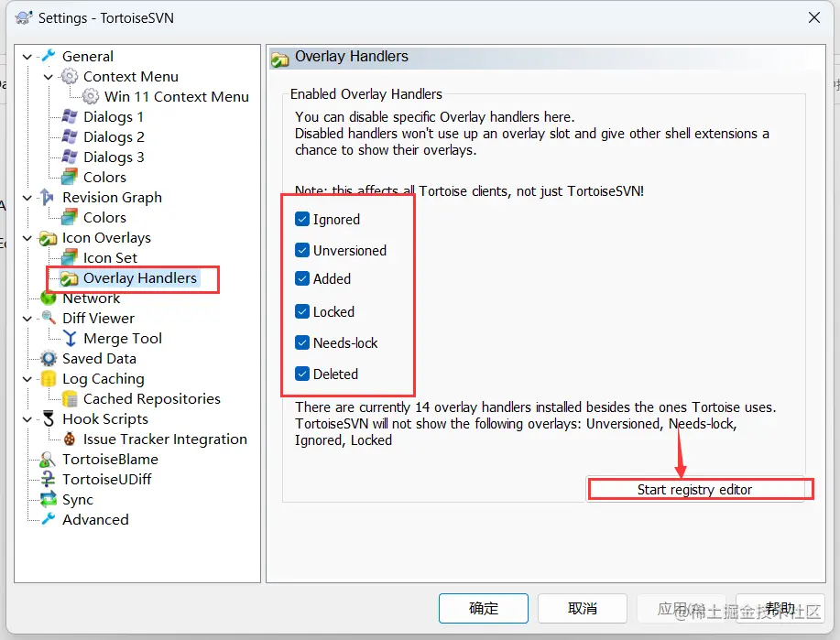840x640 pixels.
Task: Confirm with the 确定 button
Action: pyautogui.click(x=484, y=608)
